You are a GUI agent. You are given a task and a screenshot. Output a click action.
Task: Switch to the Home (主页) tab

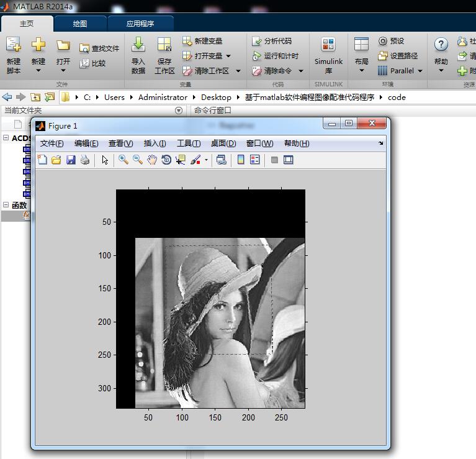click(27, 24)
